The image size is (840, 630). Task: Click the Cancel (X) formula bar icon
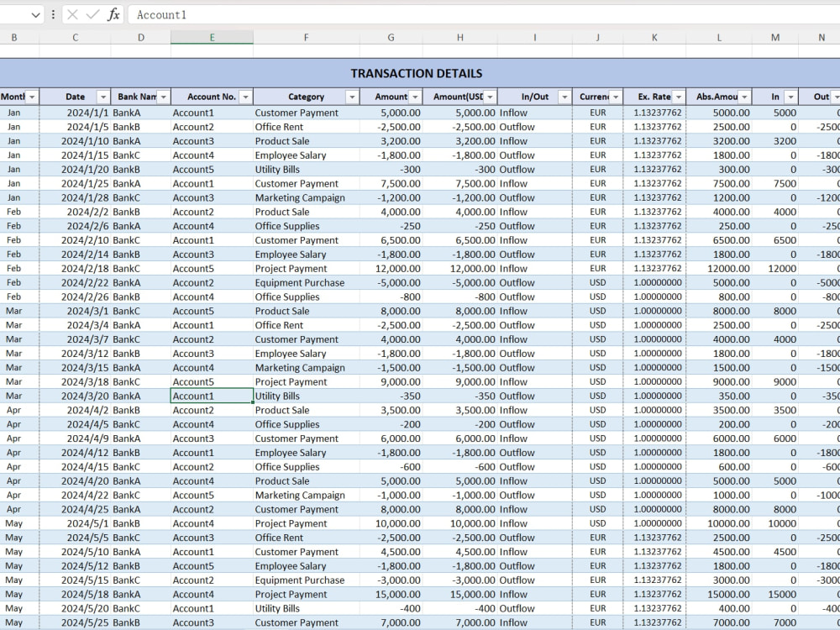[x=72, y=14]
